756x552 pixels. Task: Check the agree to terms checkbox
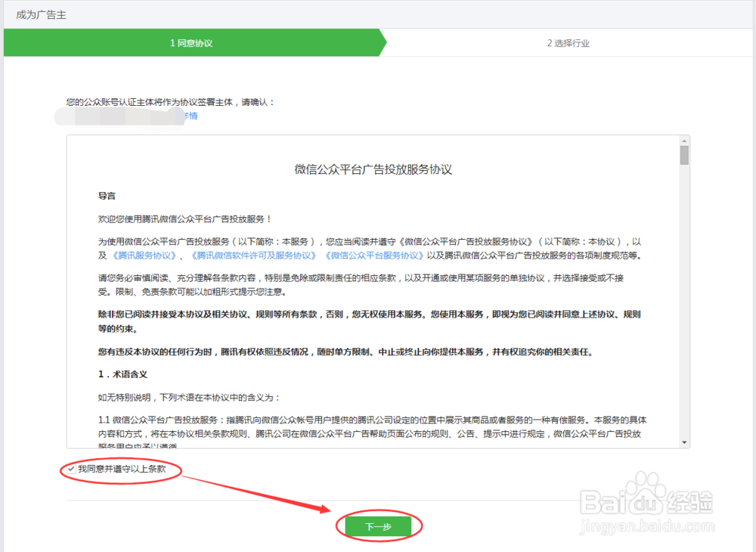tap(71, 469)
